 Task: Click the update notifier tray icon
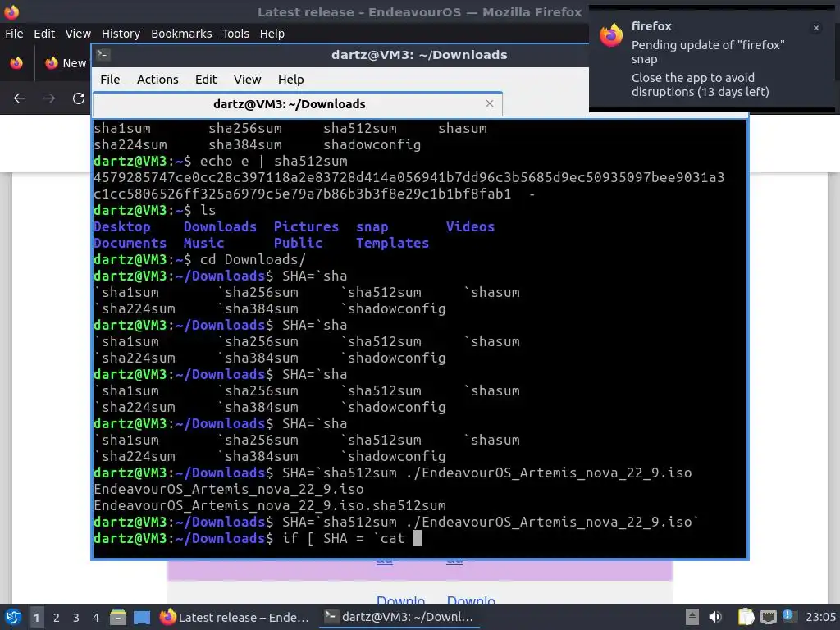click(x=787, y=615)
